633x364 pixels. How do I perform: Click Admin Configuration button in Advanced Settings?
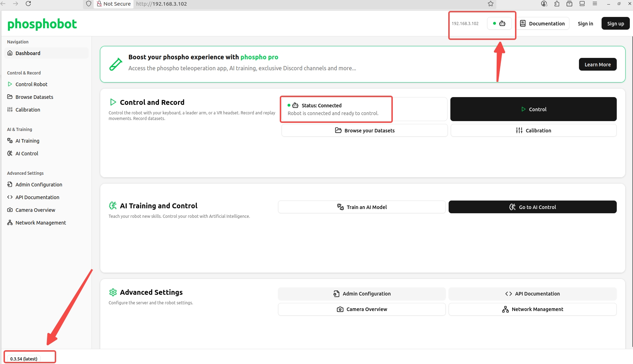(x=362, y=294)
